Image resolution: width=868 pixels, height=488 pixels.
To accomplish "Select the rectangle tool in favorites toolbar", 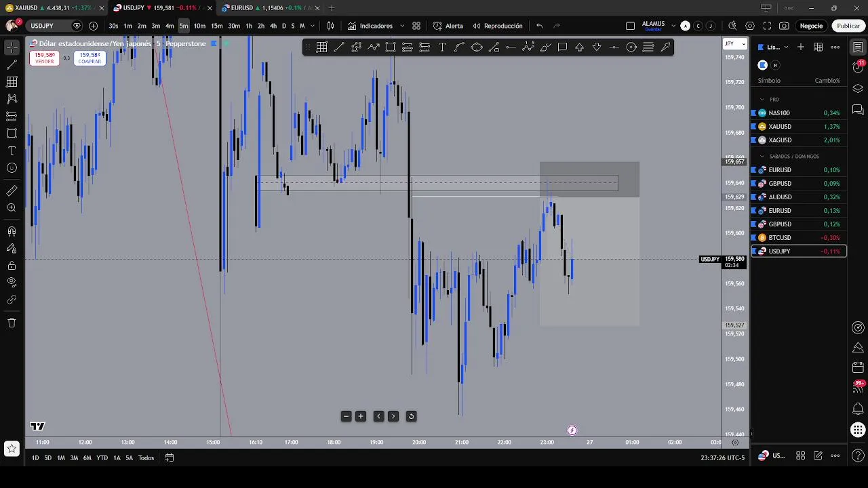I will pos(391,47).
